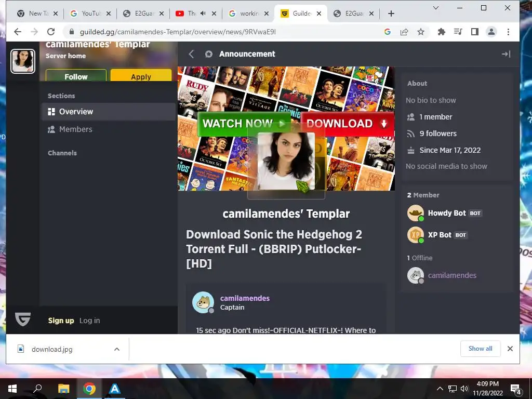Select the Overview section
The width and height of the screenshot is (532, 399).
[109, 112]
